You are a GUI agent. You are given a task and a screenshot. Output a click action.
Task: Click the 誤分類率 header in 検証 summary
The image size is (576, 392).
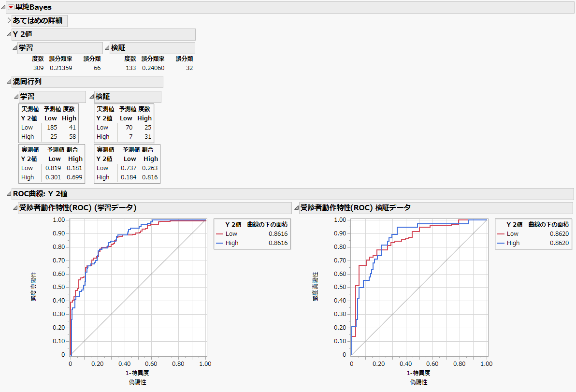(x=153, y=59)
